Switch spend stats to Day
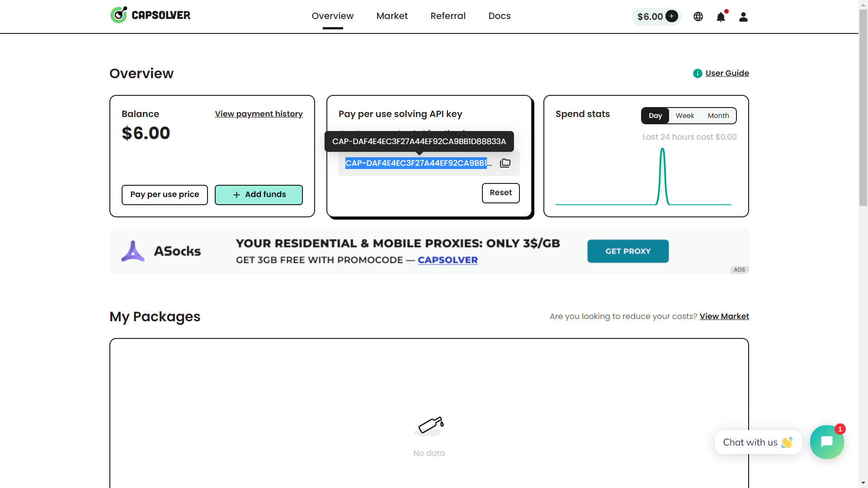Image resolution: width=868 pixels, height=488 pixels. coord(655,116)
